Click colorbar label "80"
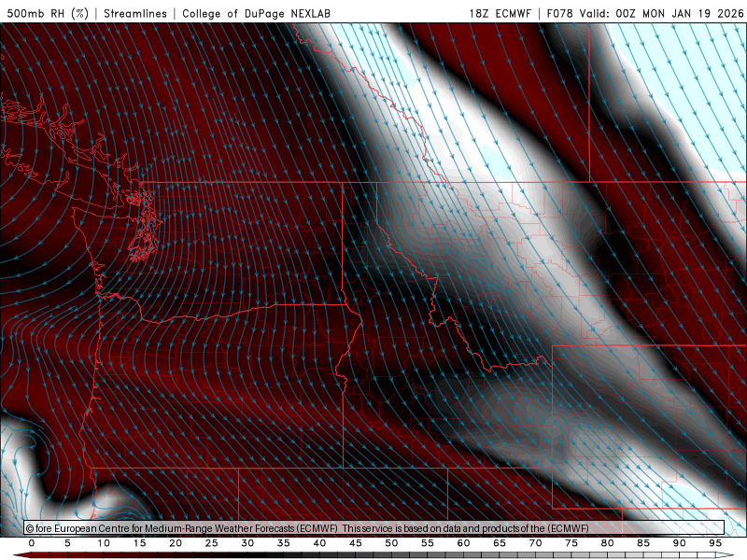The width and height of the screenshot is (747, 560). 607,543
